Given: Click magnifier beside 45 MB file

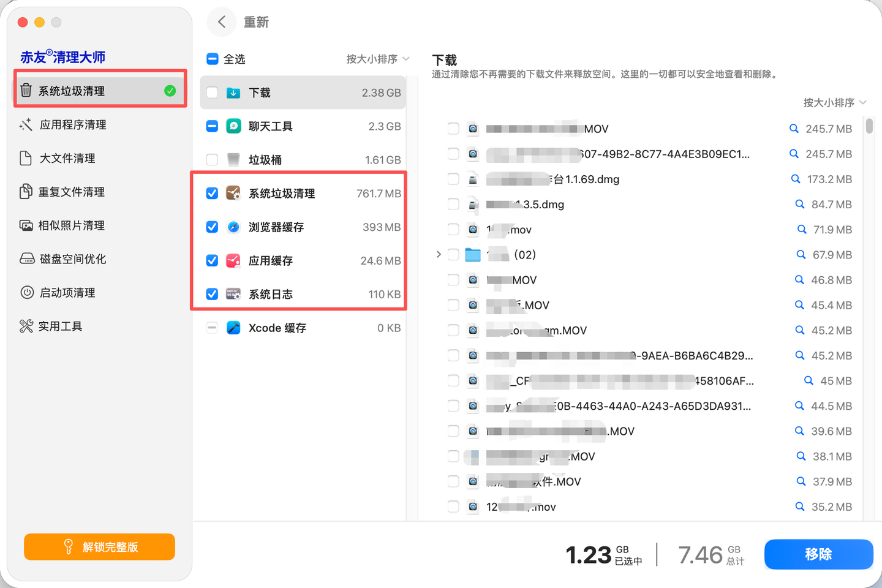Looking at the screenshot, I should pos(809,381).
